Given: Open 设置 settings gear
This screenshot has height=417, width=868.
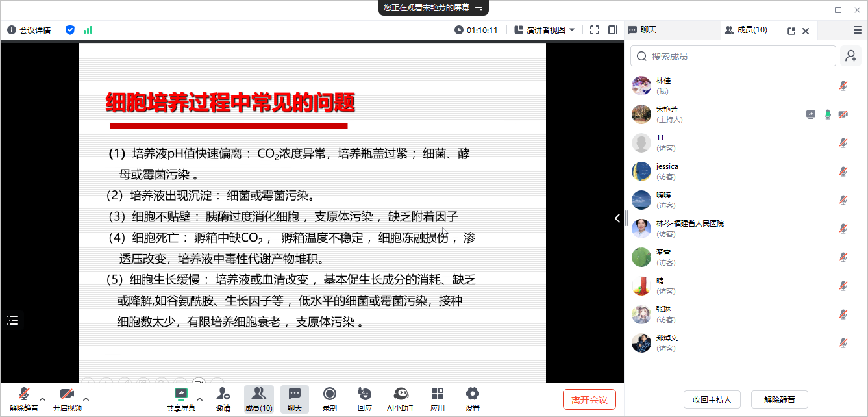Looking at the screenshot, I should click(472, 394).
